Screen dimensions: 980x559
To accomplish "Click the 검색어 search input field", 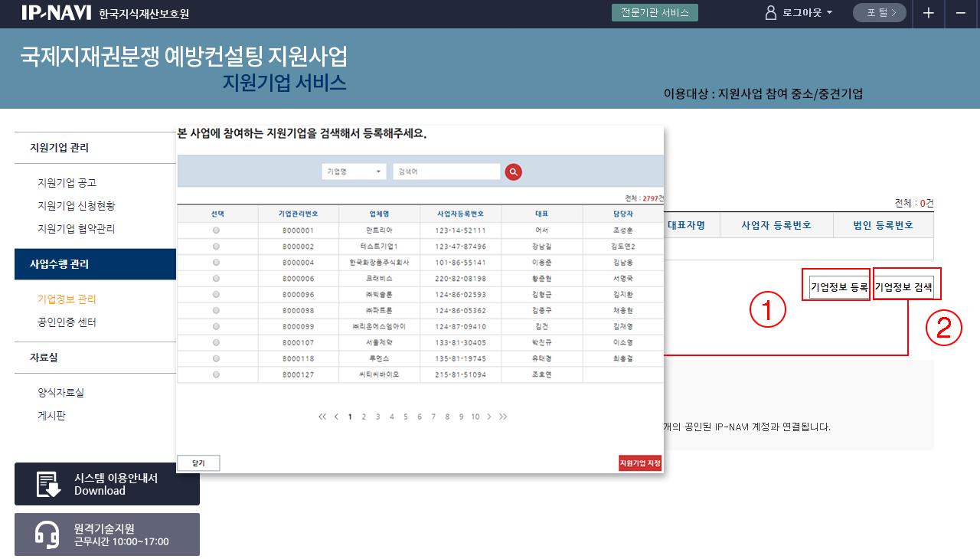I will [446, 172].
